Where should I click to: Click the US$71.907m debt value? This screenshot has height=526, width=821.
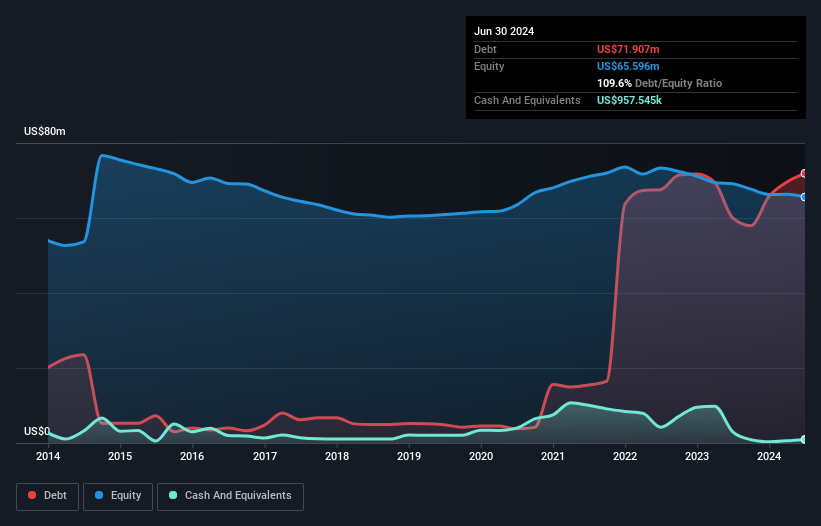(x=628, y=49)
